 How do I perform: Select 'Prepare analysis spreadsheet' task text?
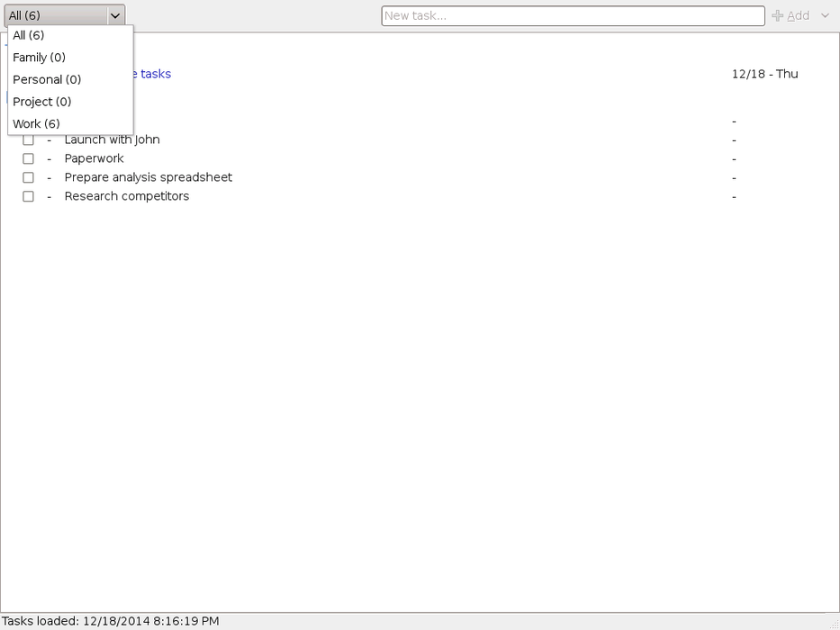[148, 178]
